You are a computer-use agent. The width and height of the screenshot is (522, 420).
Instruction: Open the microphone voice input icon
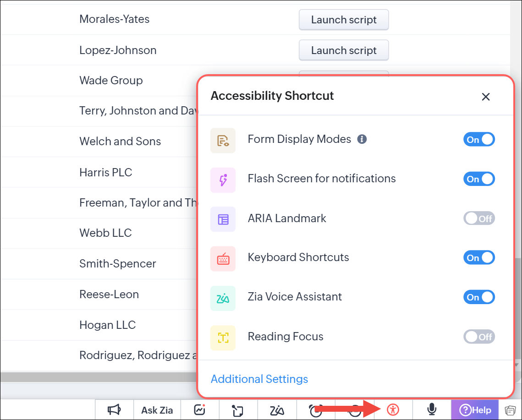click(431, 410)
